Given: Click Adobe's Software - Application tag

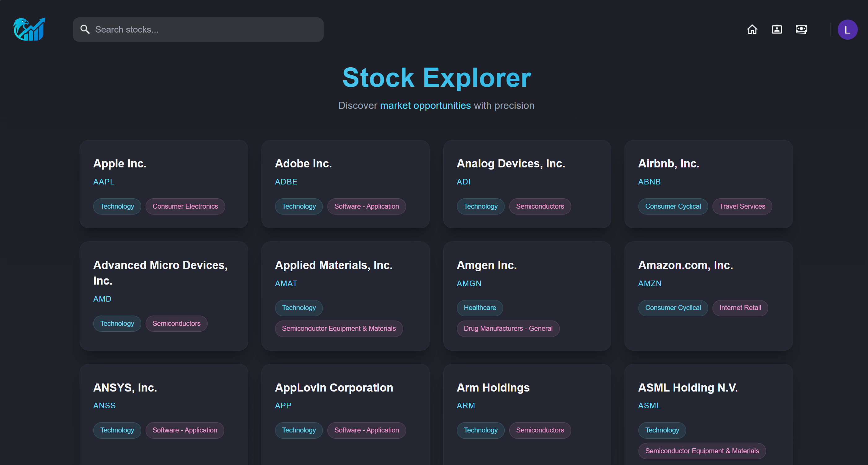Looking at the screenshot, I should click(x=366, y=206).
